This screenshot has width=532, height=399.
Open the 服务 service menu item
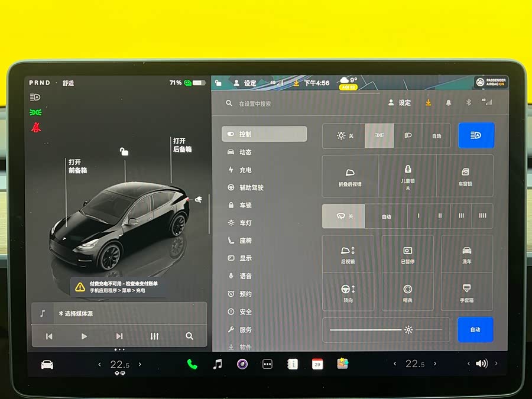coord(239,329)
